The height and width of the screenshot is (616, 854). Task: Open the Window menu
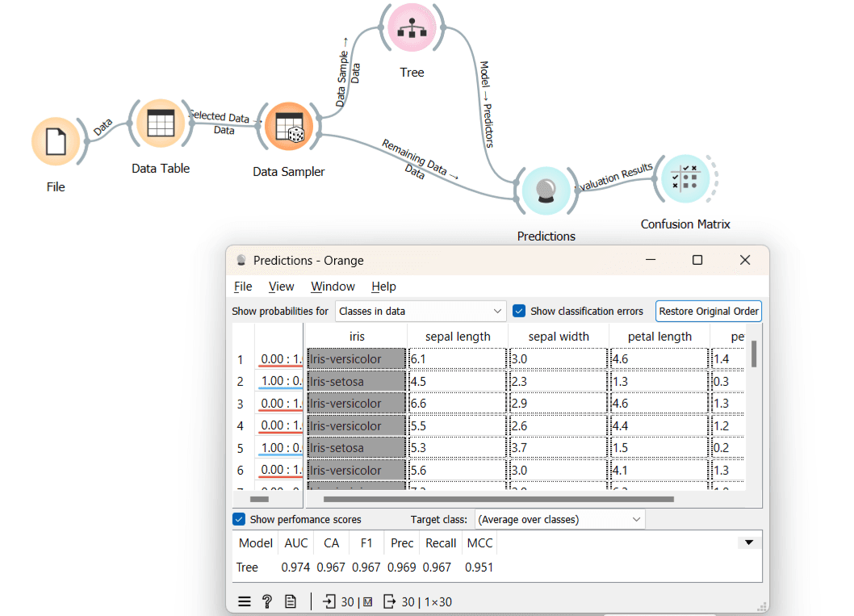[x=333, y=287]
